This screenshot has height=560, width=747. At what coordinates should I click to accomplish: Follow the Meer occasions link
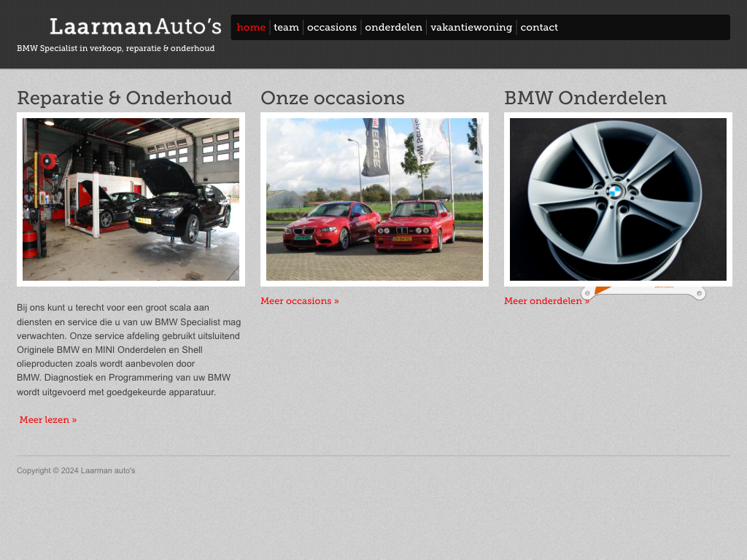click(299, 301)
